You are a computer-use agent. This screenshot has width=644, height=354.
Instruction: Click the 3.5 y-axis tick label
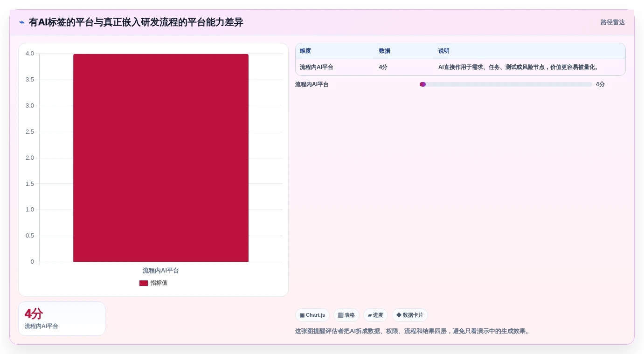pos(30,80)
